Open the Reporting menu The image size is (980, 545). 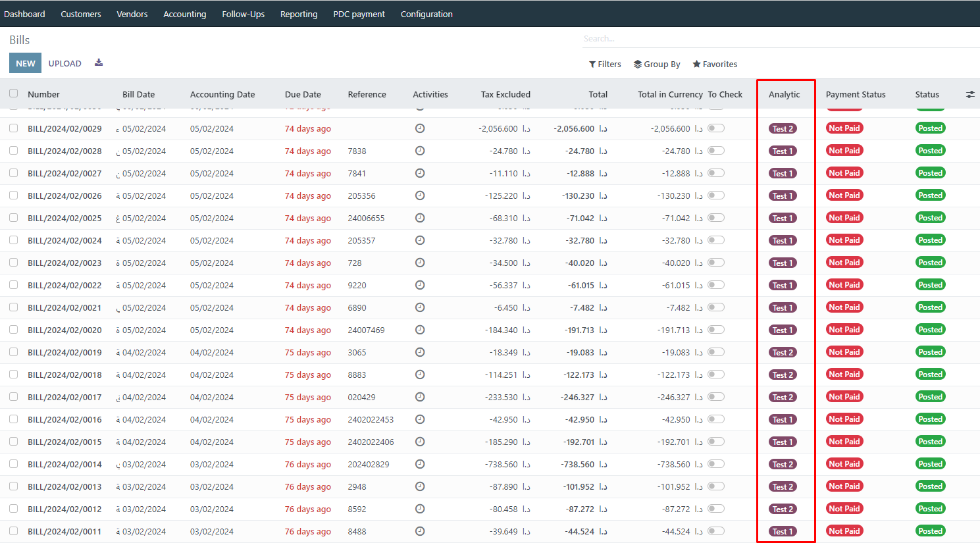[x=299, y=14]
